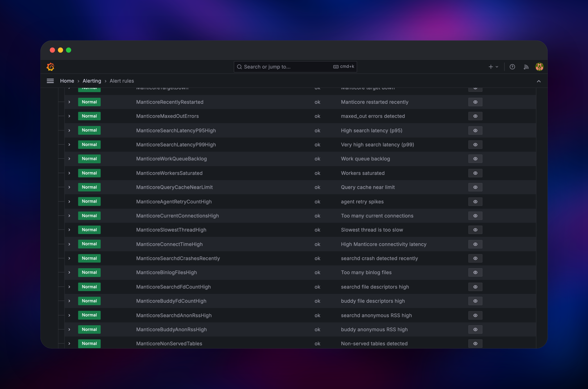Click the 'maxed_out errors detected' summary
588x389 pixels.
(x=373, y=116)
